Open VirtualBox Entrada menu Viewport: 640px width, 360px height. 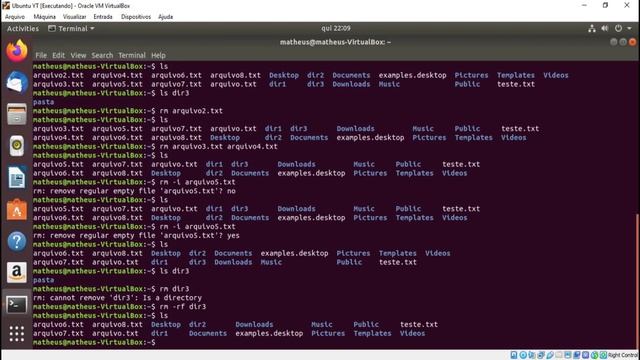pos(103,17)
